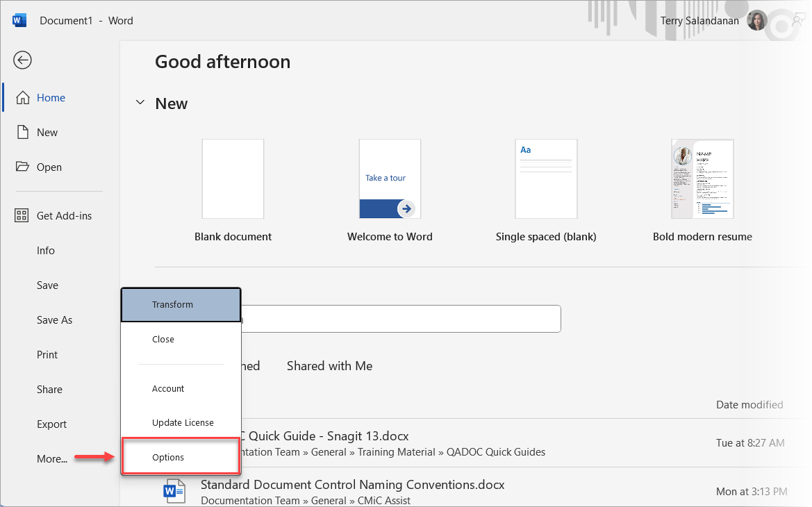The height and width of the screenshot is (507, 812).
Task: Select Share in the sidebar
Action: pos(50,390)
